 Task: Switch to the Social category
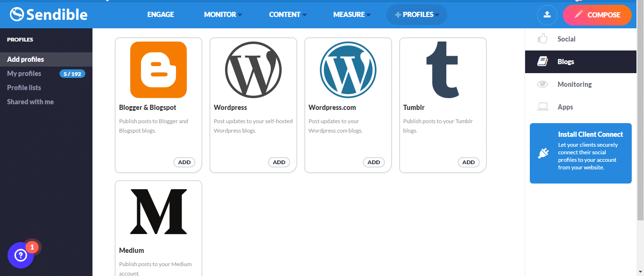point(581,39)
